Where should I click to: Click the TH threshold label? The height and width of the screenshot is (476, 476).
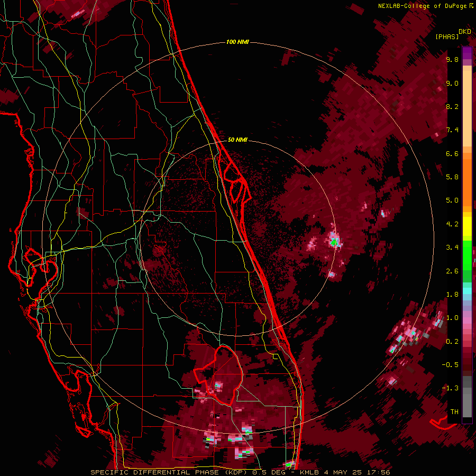[454, 412]
